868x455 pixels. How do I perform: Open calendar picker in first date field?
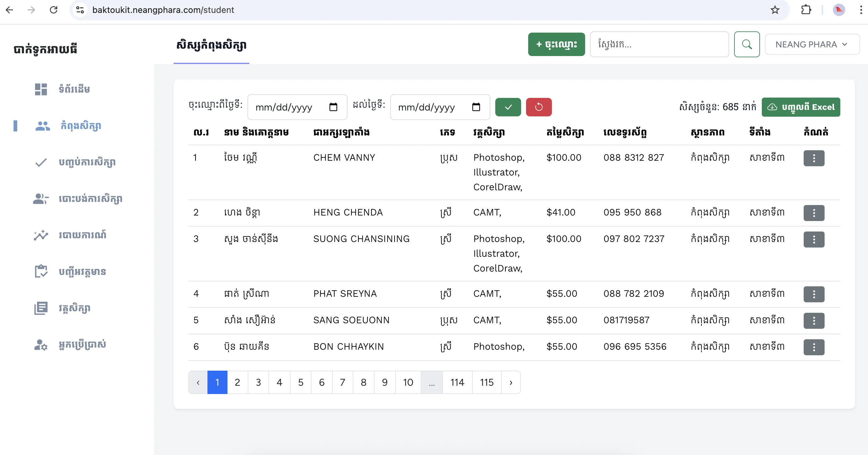coord(333,107)
